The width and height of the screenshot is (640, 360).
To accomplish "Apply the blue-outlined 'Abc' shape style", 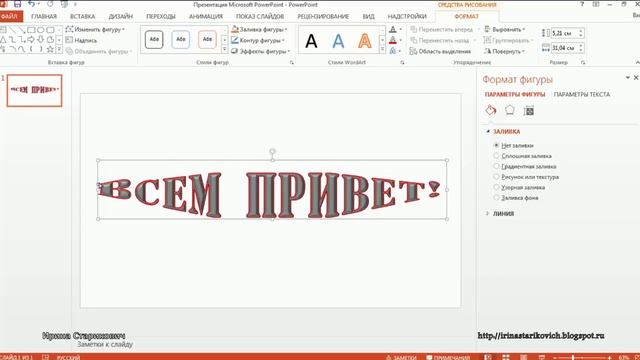I will pos(180,40).
